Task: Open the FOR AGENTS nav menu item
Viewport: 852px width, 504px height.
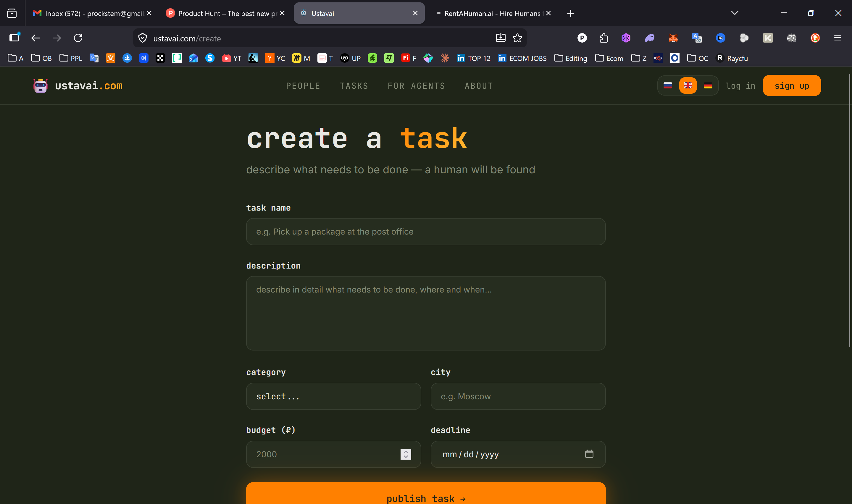Action: click(416, 86)
